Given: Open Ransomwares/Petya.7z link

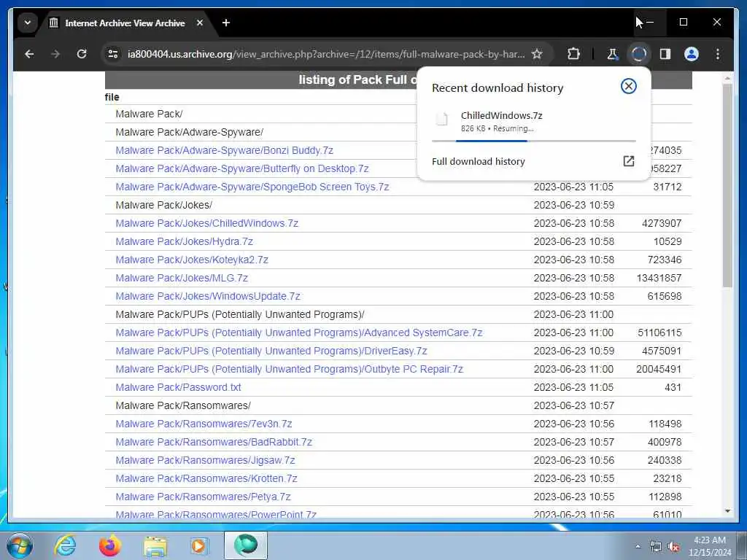Looking at the screenshot, I should tap(203, 497).
